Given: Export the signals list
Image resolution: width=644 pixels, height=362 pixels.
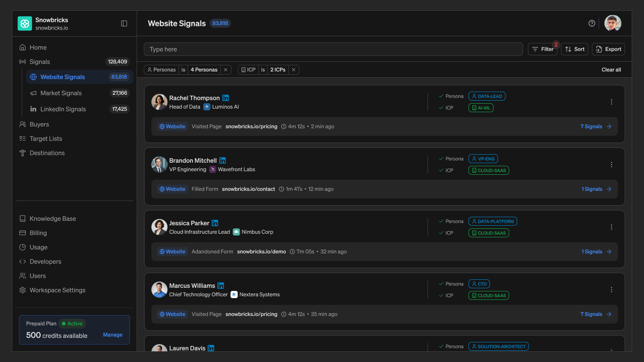Looking at the screenshot, I should [x=608, y=49].
